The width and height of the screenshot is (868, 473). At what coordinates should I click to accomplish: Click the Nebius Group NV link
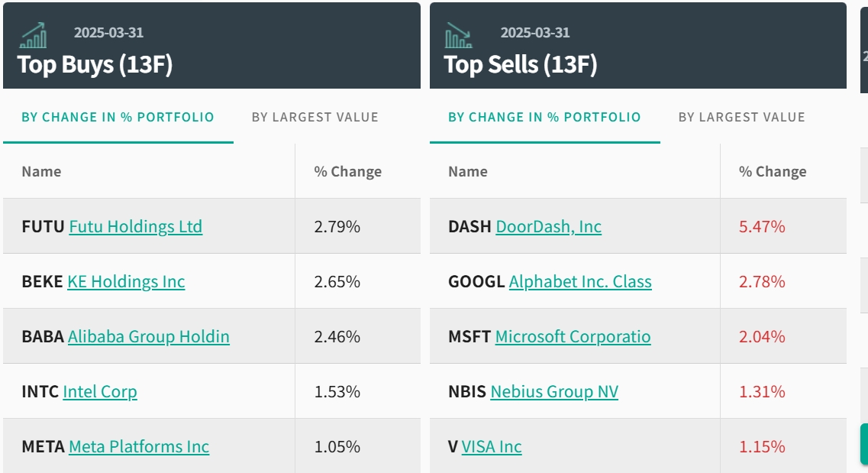point(554,392)
